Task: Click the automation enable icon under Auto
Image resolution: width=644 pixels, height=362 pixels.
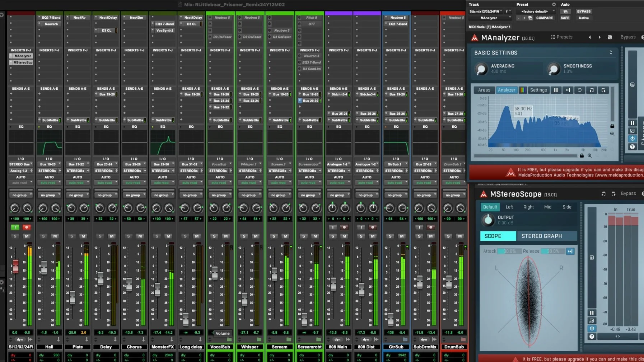Action: coord(565,11)
